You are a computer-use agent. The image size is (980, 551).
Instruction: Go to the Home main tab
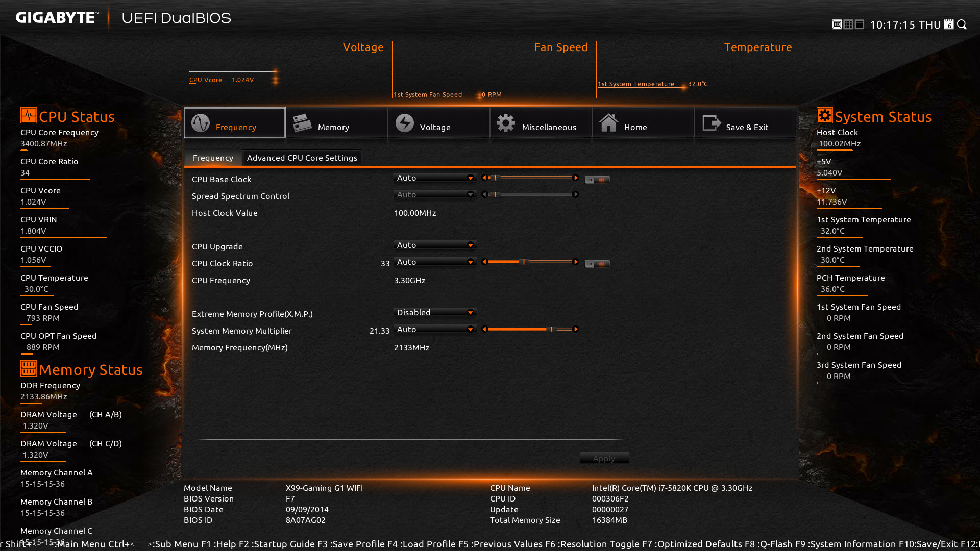(x=643, y=122)
